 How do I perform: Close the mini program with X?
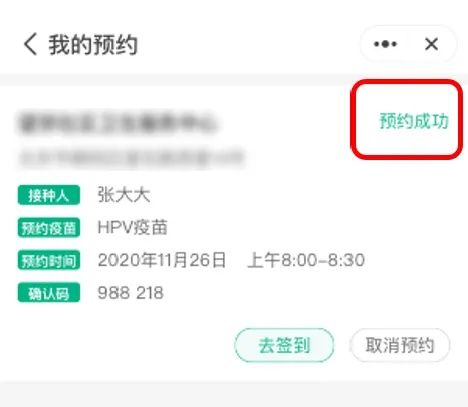click(431, 44)
